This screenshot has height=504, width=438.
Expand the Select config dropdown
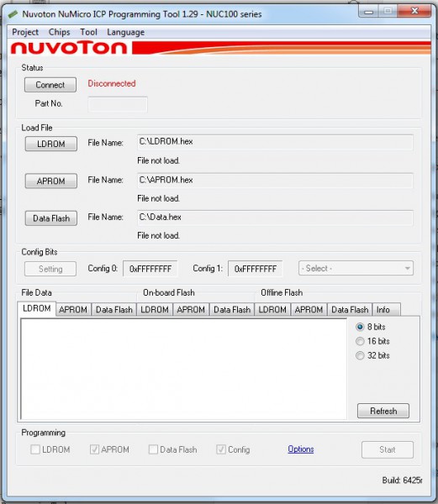point(356,268)
